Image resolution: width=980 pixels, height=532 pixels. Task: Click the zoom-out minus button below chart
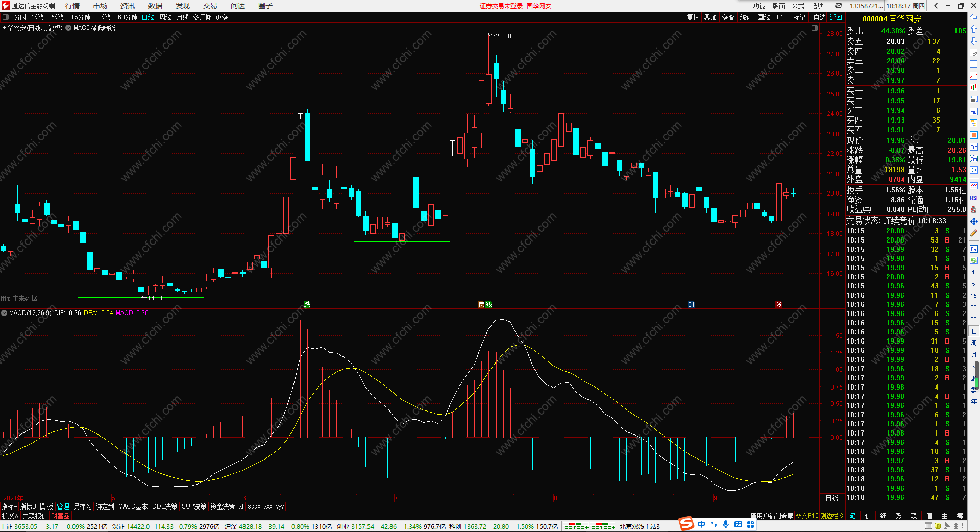839,506
